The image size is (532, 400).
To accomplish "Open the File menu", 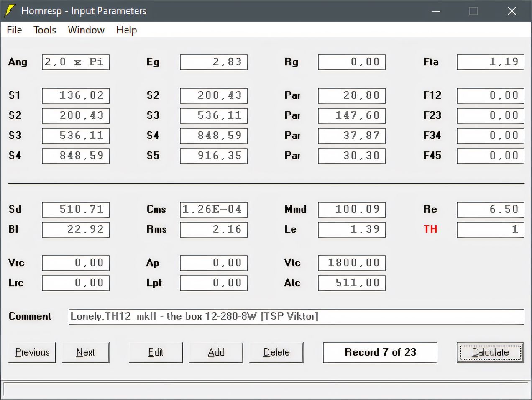I will point(14,30).
